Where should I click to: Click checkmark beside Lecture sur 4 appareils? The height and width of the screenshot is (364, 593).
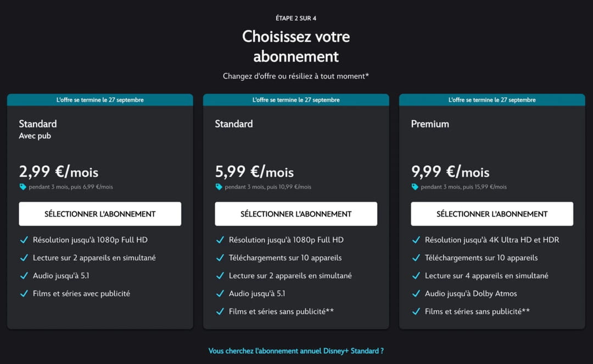point(416,276)
